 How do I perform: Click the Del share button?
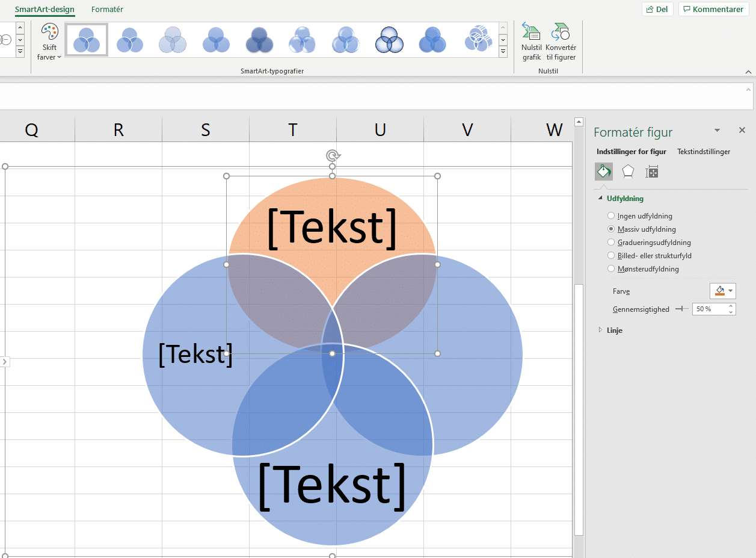pyautogui.click(x=657, y=10)
